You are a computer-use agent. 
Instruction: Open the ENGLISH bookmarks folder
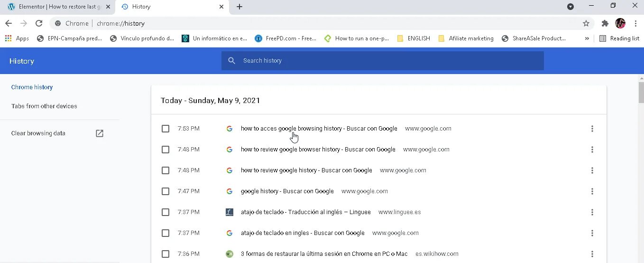click(x=414, y=38)
